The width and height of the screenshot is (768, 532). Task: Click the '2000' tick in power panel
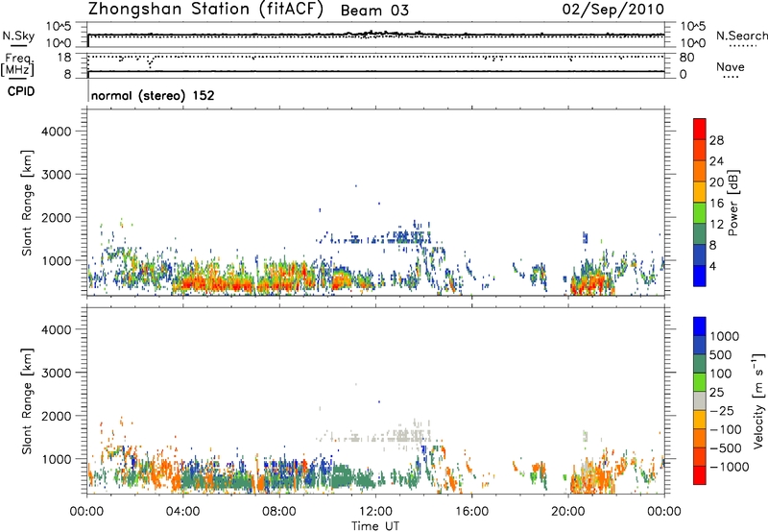[x=56, y=217]
